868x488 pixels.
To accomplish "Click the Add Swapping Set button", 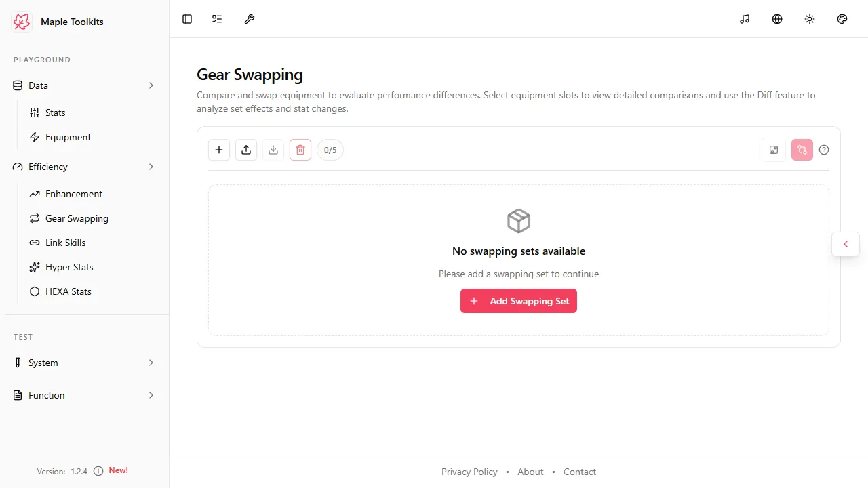I will (x=519, y=301).
